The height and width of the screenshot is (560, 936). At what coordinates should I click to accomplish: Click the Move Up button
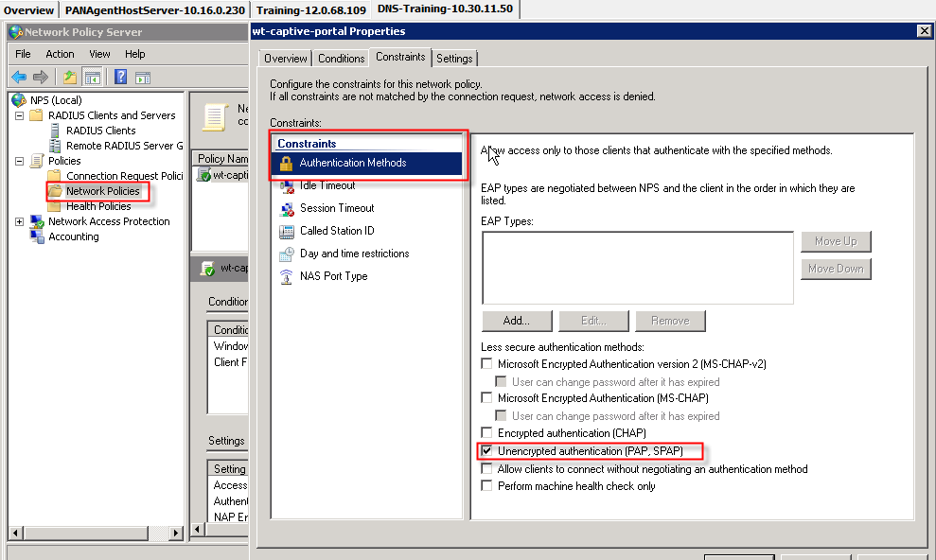[x=836, y=241]
